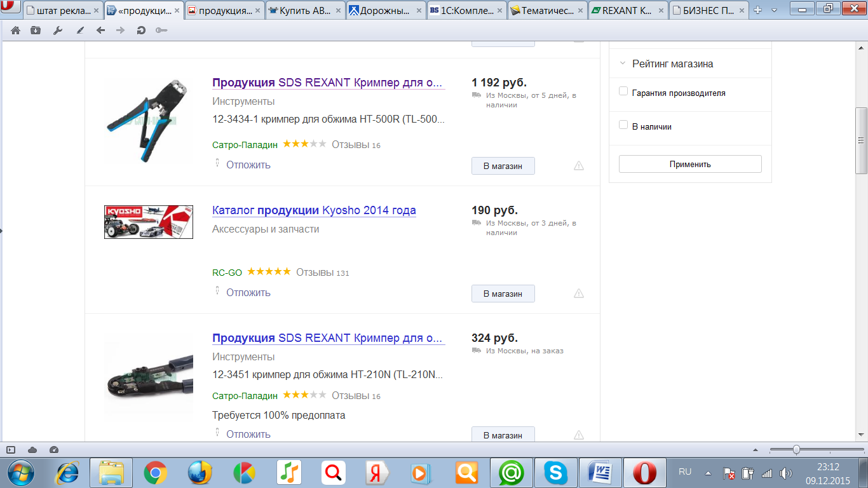Click Отложить under the HT-500R crimper

[x=248, y=165]
